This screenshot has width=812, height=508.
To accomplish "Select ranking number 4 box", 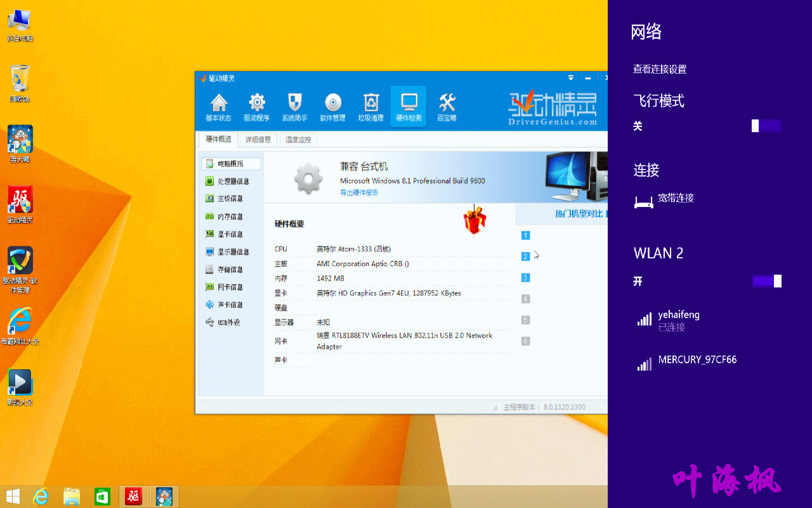I will [525, 299].
